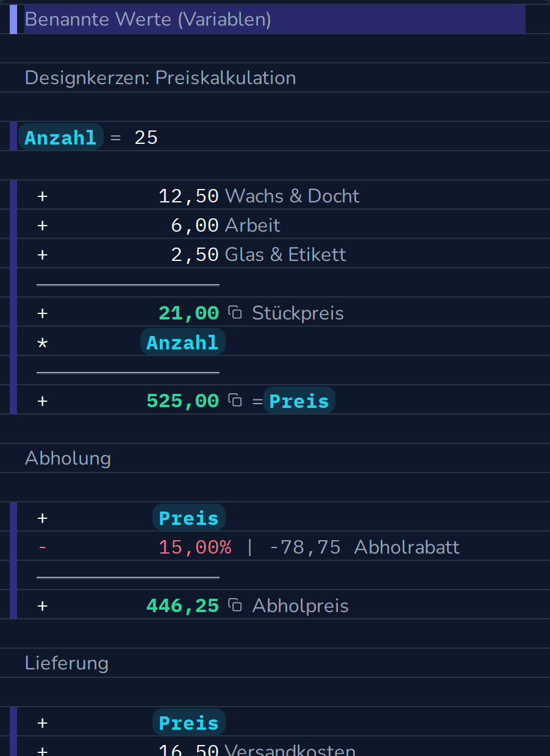Click the 15,00% discount value
This screenshot has height=756, width=550.
point(195,547)
